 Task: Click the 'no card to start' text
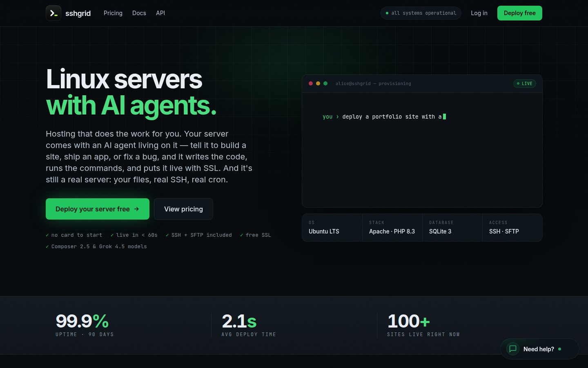(x=77, y=235)
